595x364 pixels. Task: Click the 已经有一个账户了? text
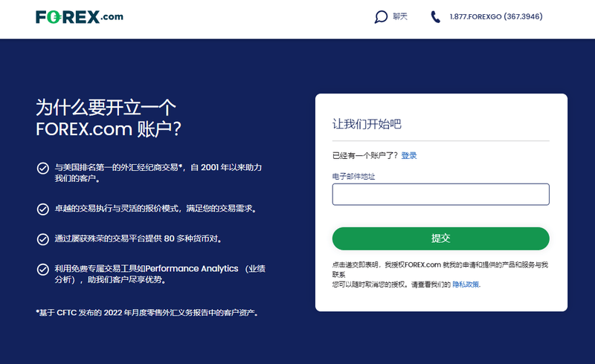point(365,155)
